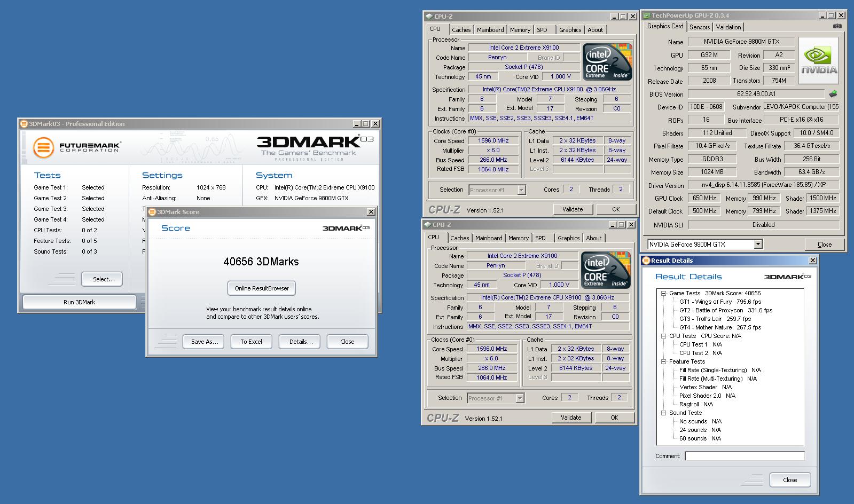
Task: Click the Close button in GPU-Z
Action: [x=824, y=245]
